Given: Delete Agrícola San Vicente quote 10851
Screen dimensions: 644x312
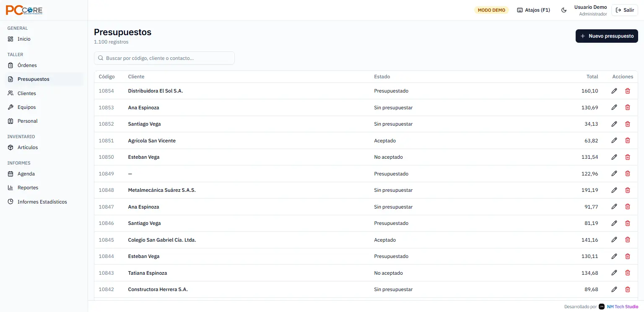Looking at the screenshot, I should pyautogui.click(x=628, y=140).
